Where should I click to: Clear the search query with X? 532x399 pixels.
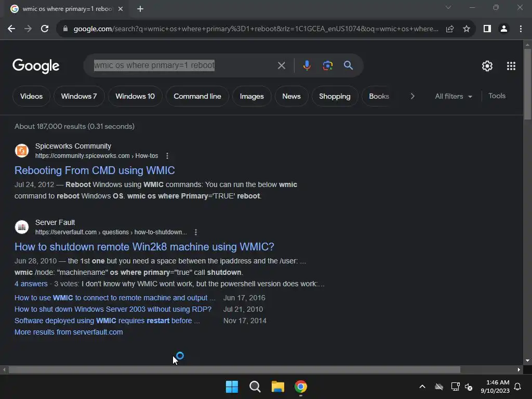click(x=281, y=65)
